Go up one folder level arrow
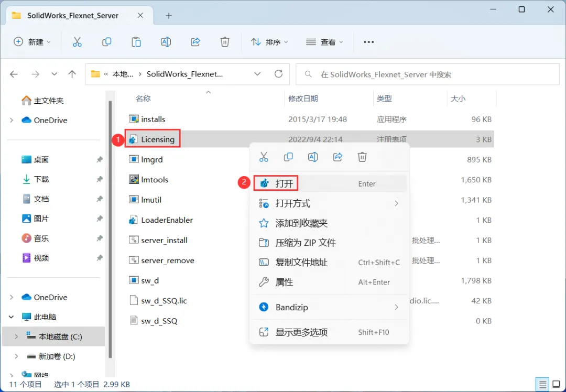 72,74
